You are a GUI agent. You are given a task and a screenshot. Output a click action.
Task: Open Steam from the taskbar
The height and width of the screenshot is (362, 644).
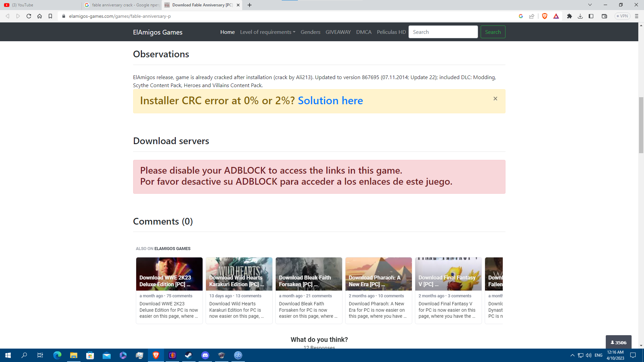(189, 355)
